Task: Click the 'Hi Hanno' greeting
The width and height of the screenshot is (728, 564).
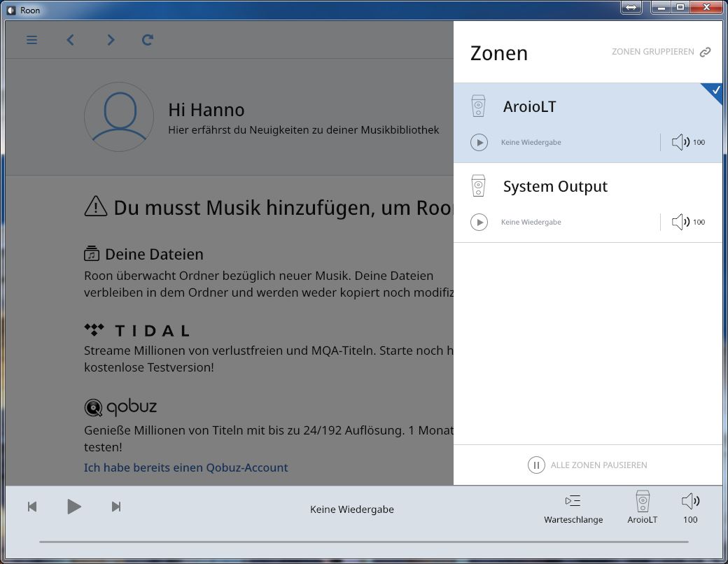Action: click(206, 110)
